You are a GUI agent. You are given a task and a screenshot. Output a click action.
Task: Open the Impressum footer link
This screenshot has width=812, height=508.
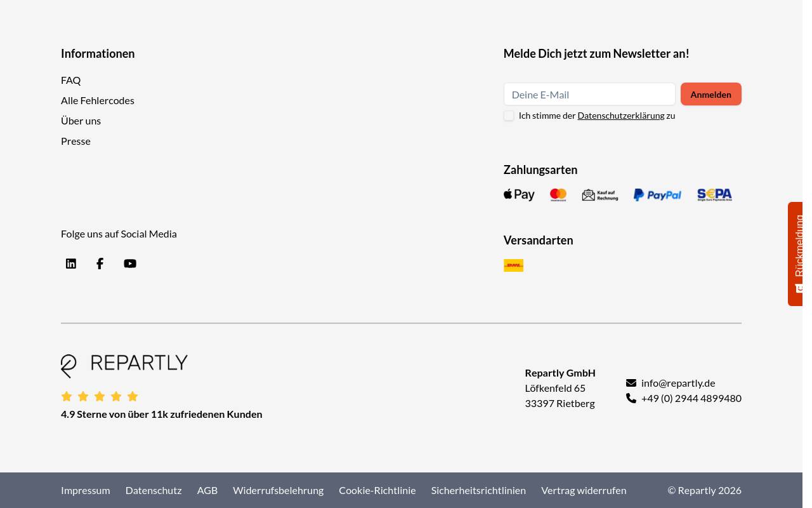point(86,490)
